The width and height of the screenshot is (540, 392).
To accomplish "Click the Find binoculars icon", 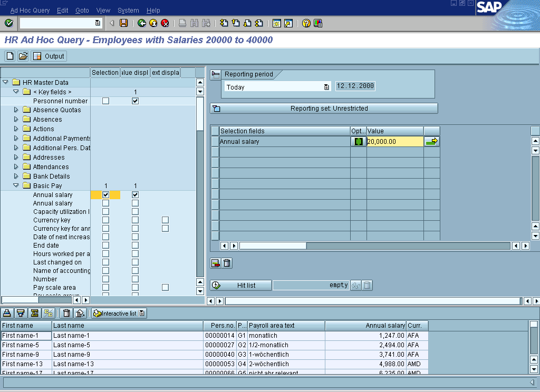I will point(194,23).
